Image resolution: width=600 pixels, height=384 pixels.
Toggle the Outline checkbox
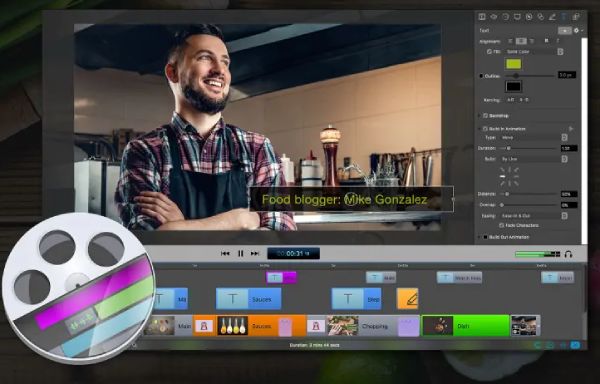[x=481, y=76]
